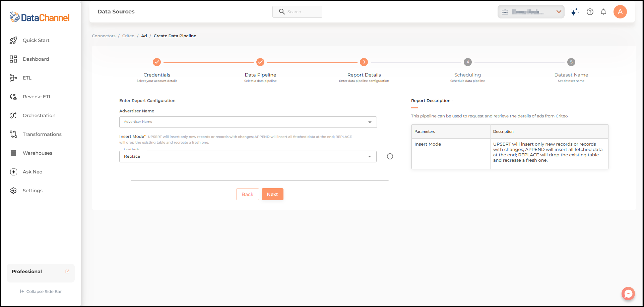
Task: Click the Dashboard grid icon
Action: click(x=13, y=59)
